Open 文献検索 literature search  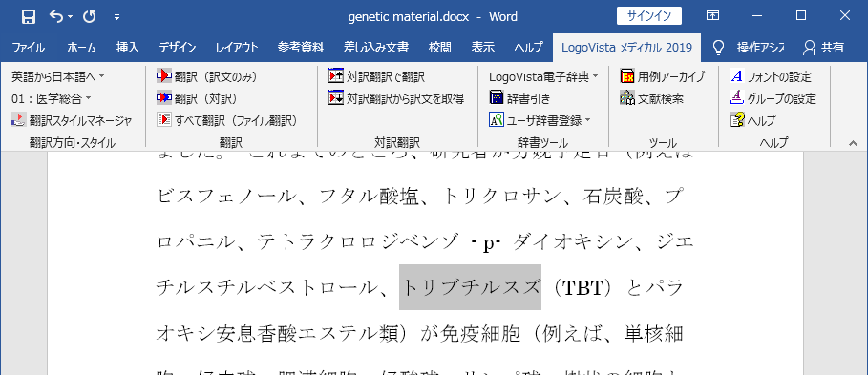point(651,98)
